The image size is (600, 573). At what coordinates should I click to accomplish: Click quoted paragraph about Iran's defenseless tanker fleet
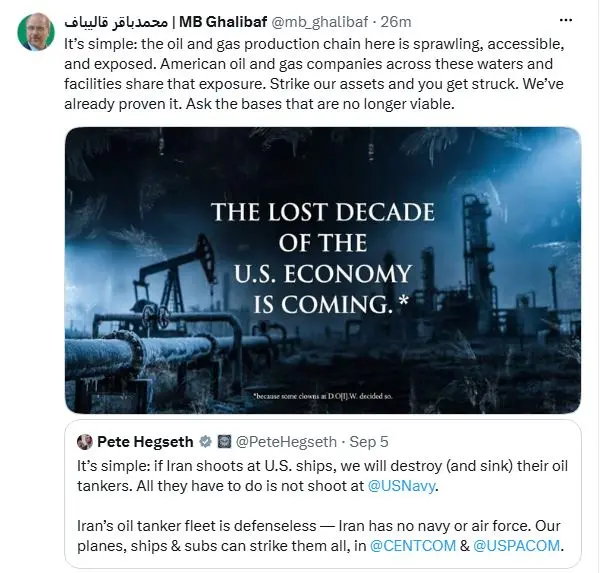tap(321, 535)
